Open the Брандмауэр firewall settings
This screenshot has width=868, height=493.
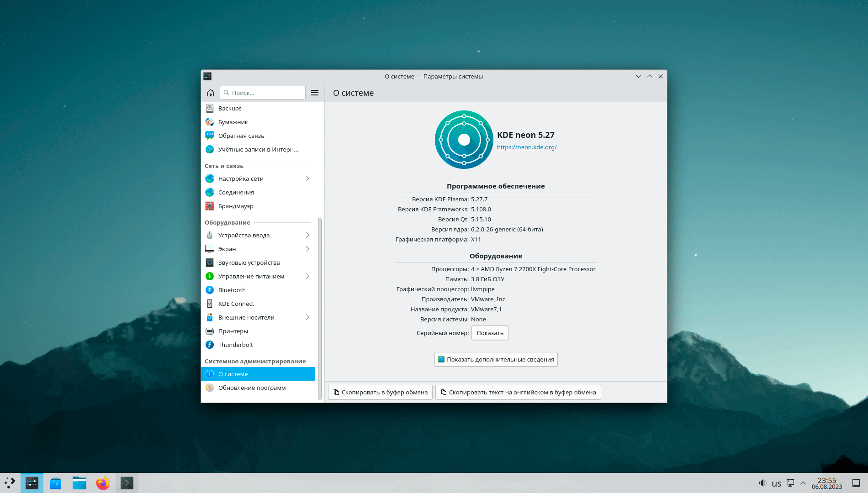[x=235, y=206]
